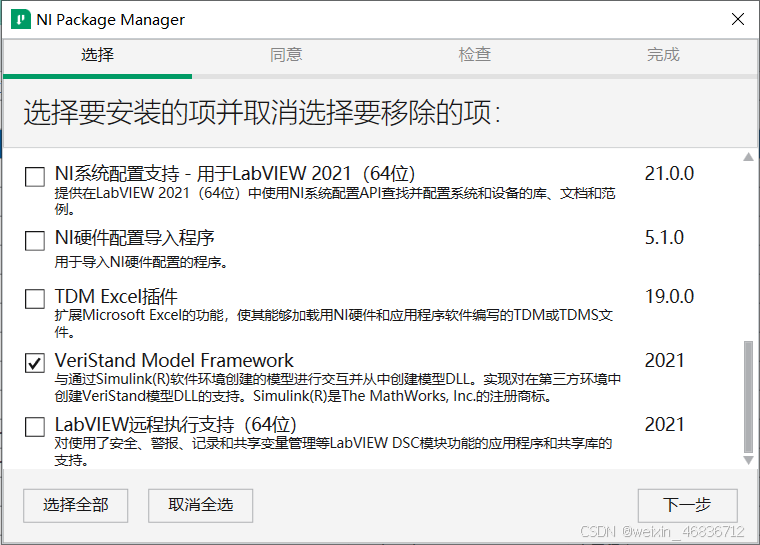Image resolution: width=760 pixels, height=545 pixels.
Task: Click the 取消全选 button
Action: point(201,505)
